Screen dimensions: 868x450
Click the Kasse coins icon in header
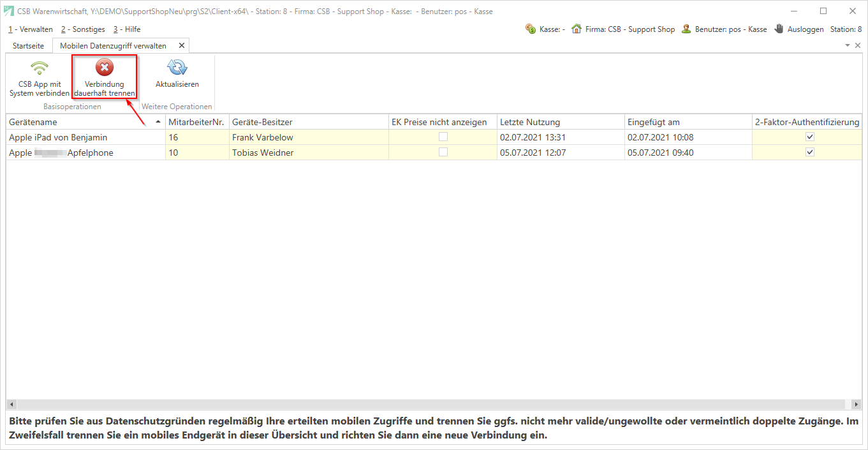click(529, 29)
